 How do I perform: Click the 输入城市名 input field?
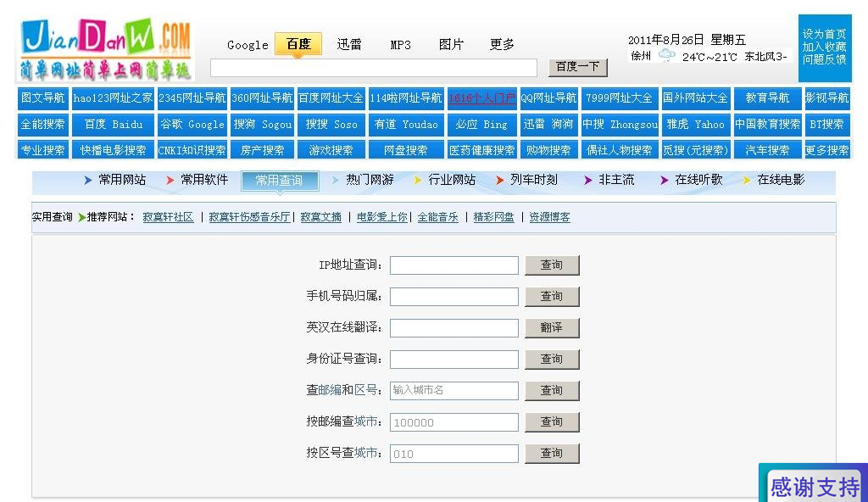click(454, 391)
